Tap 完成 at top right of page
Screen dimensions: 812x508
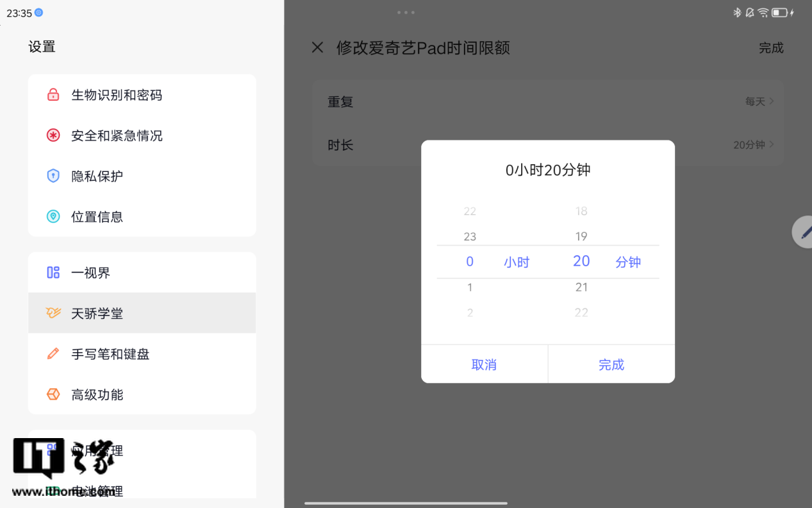coord(771,48)
